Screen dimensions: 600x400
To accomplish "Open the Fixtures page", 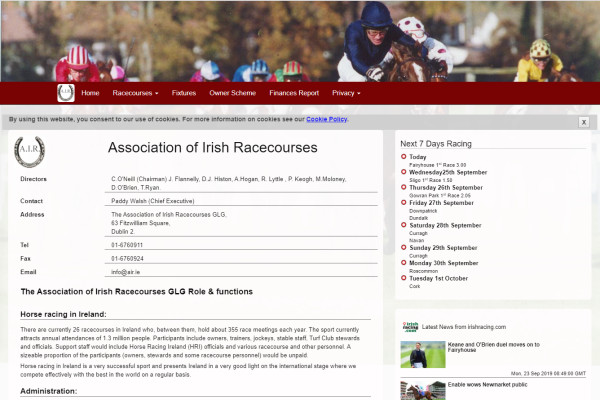I will coord(184,93).
